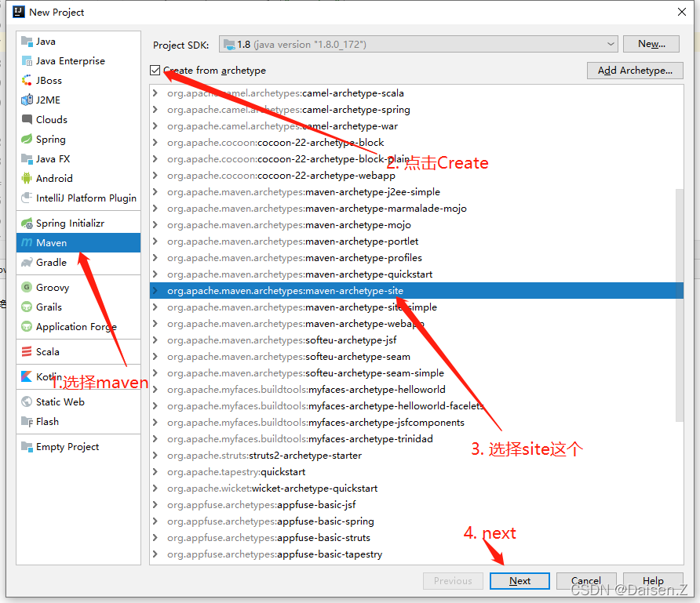The width and height of the screenshot is (700, 603).
Task: Select the Static Web globe icon
Action: click(x=27, y=401)
